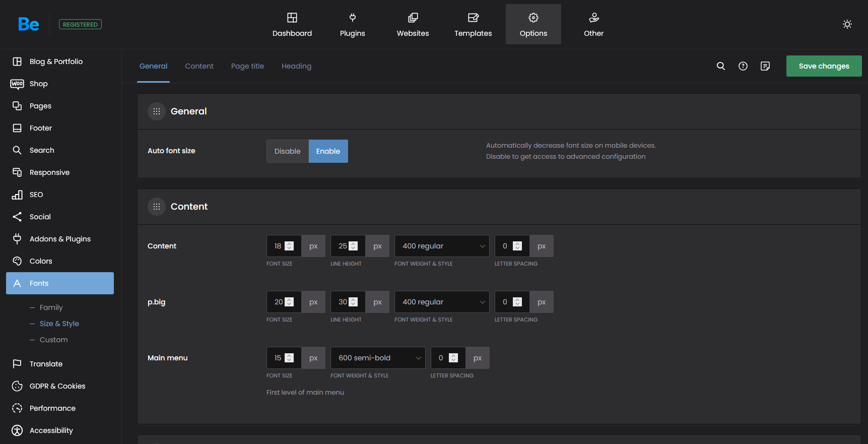The image size is (868, 444).
Task: Open Addons & Plugins settings
Action: (x=60, y=239)
